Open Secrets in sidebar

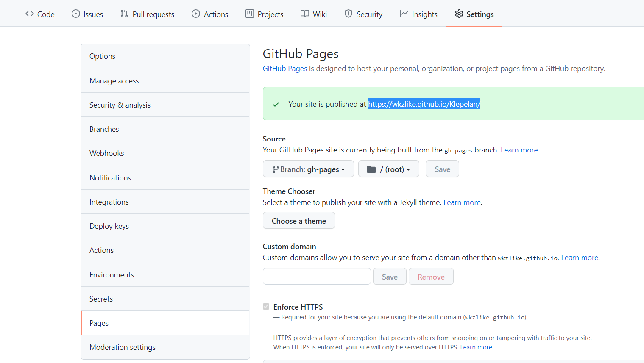(x=165, y=299)
